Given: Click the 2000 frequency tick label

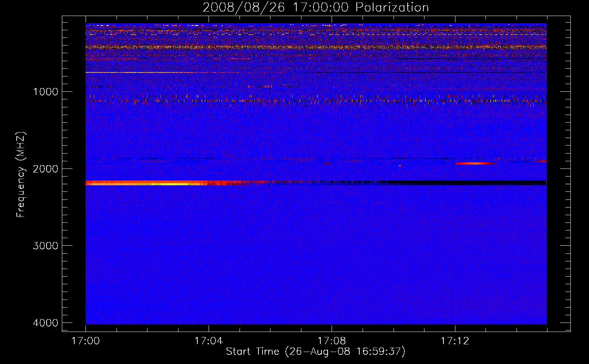Looking at the screenshot, I should [x=46, y=169].
